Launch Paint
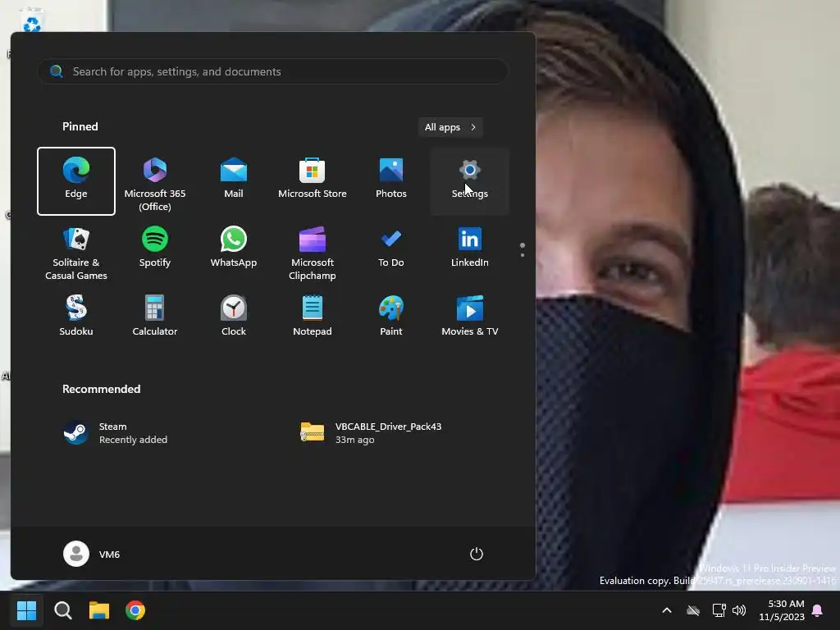 tap(391, 316)
